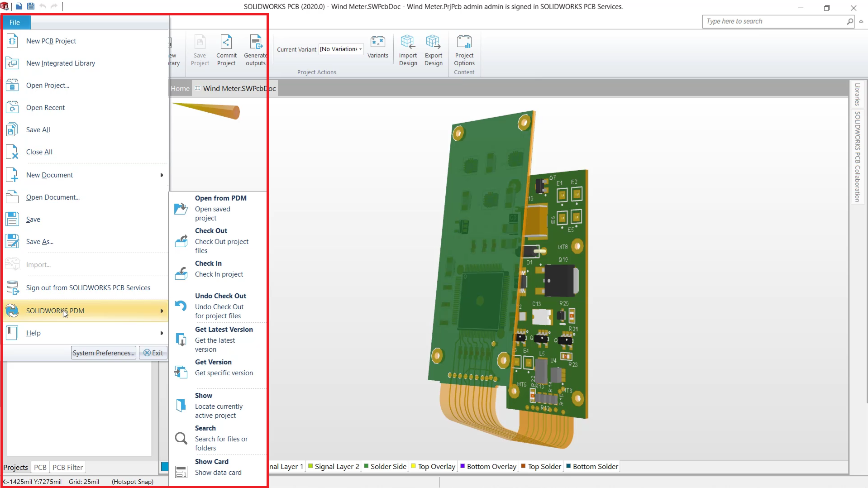Click the current layer blue color swatch
This screenshot has height=488, width=868.
165,466
